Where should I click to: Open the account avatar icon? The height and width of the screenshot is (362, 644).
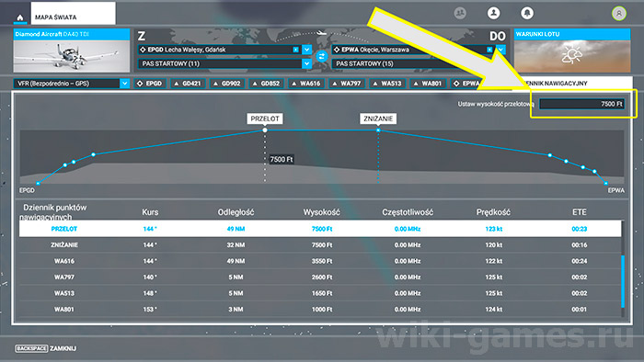pos(619,14)
